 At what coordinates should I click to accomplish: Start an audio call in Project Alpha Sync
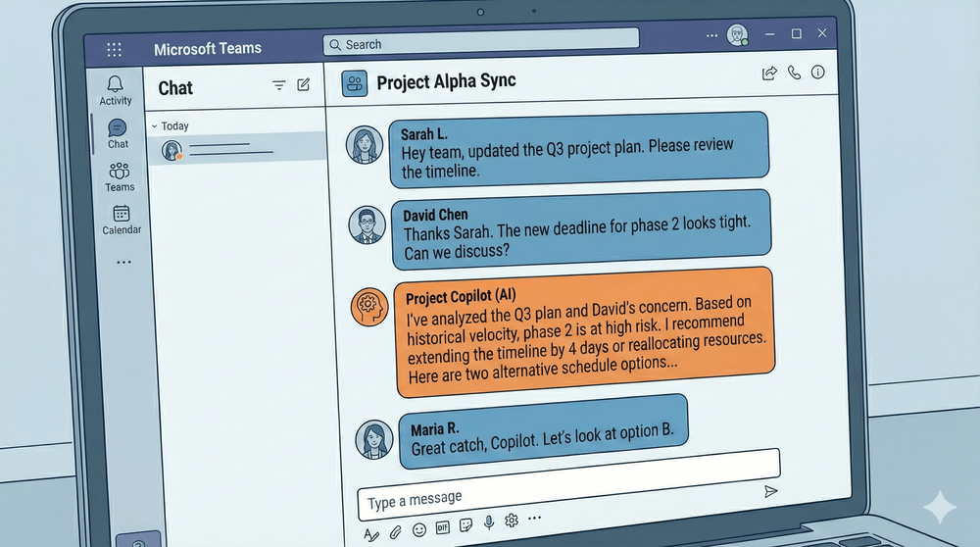coord(794,73)
